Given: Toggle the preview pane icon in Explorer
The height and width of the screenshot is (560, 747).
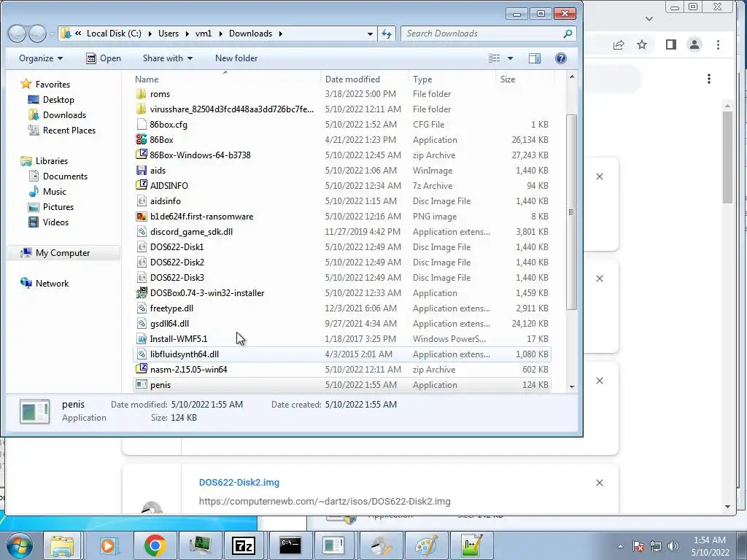Looking at the screenshot, I should [x=535, y=58].
